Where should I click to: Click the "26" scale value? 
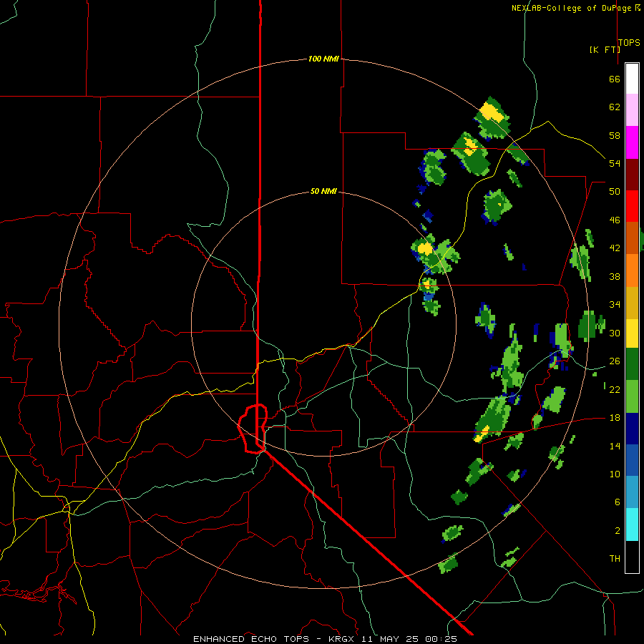pyautogui.click(x=615, y=361)
